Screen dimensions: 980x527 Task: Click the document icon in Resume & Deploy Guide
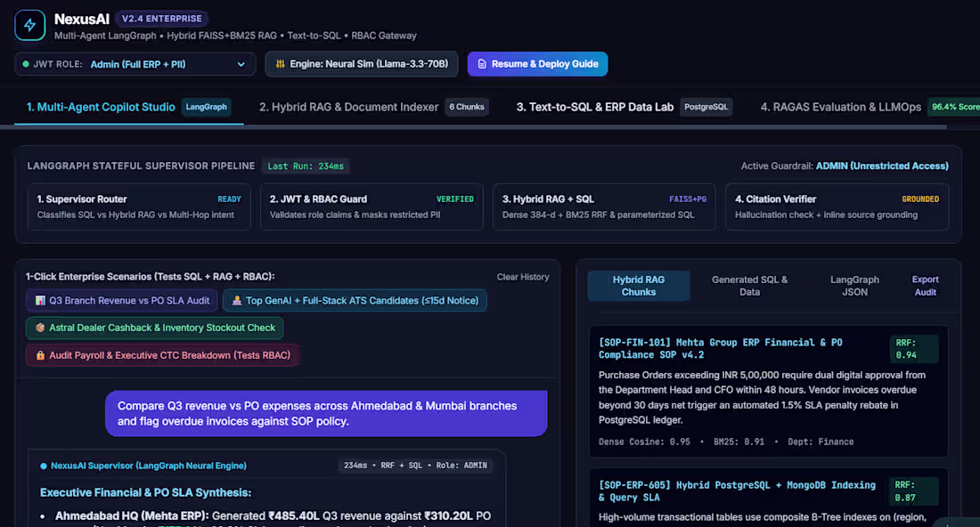[482, 64]
